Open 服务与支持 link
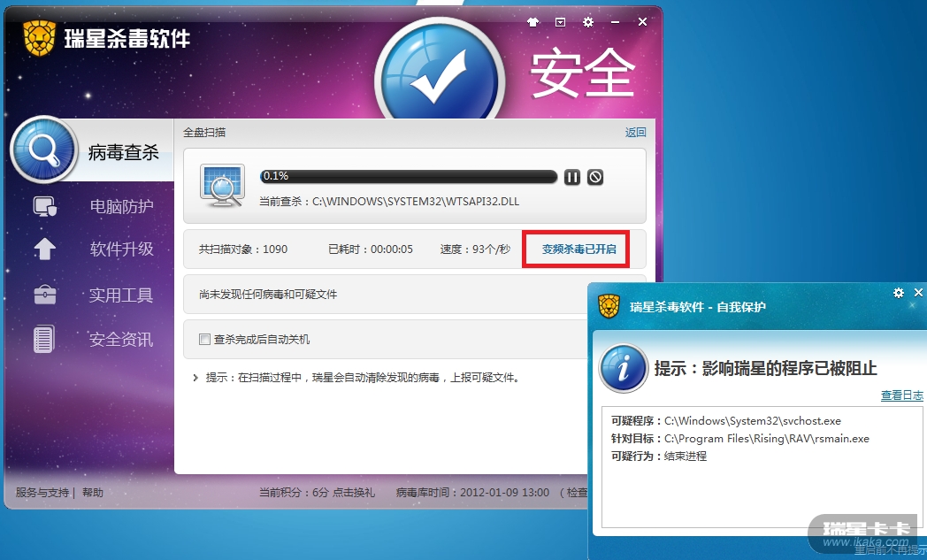The image size is (927, 560). click(42, 492)
